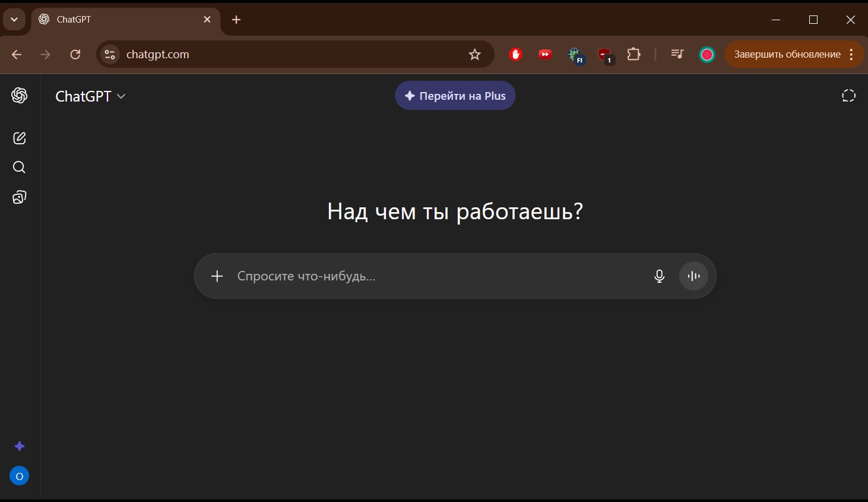This screenshot has width=868, height=502.
Task: Open a temporary chat via the dashed circle icon
Action: [x=848, y=96]
